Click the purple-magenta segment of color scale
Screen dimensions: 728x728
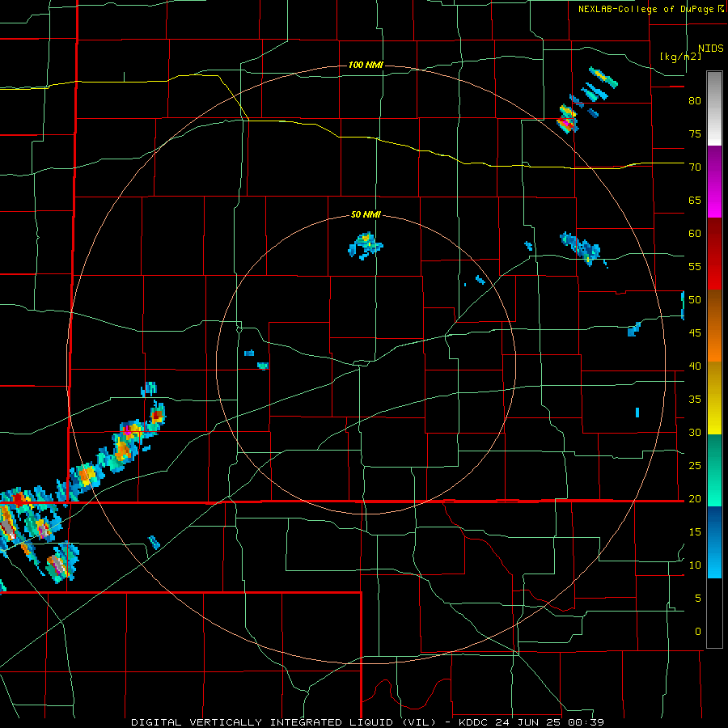(x=715, y=182)
